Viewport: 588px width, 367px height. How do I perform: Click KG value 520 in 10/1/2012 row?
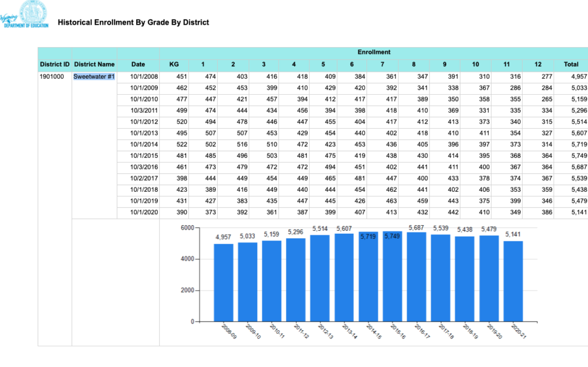pyautogui.click(x=182, y=122)
